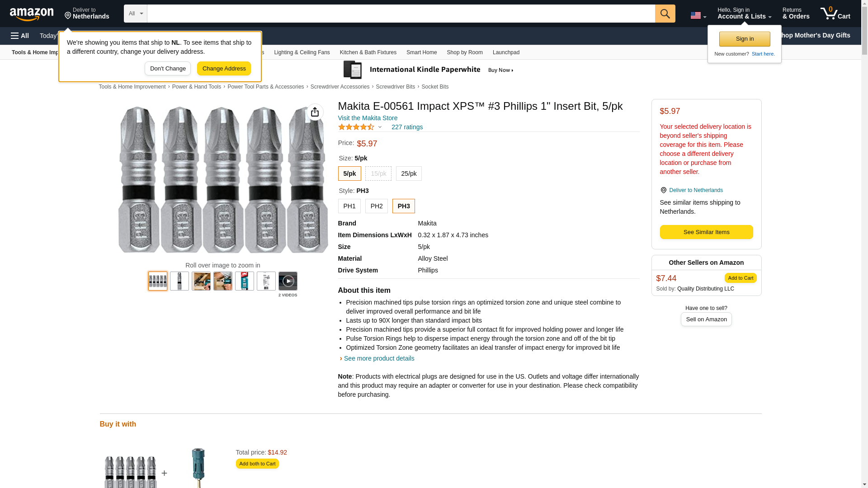Click into the Amazon search field

tap(401, 14)
